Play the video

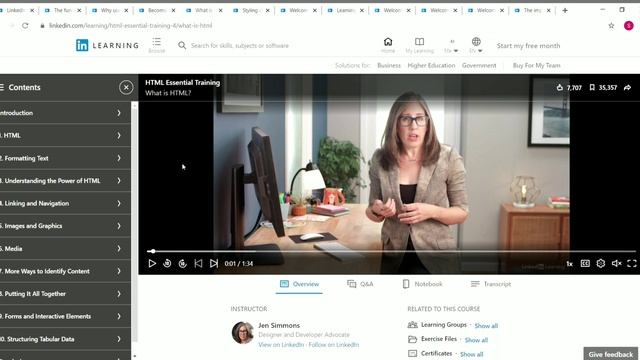point(152,264)
